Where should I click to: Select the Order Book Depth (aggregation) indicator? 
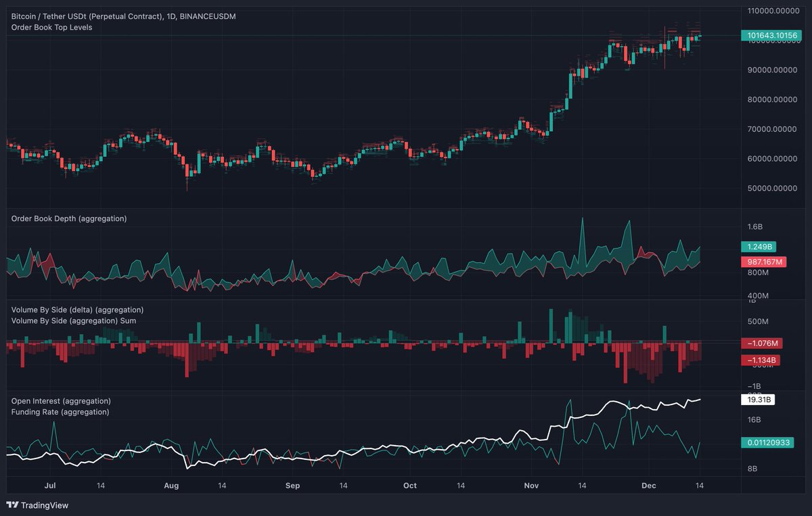[x=70, y=218]
